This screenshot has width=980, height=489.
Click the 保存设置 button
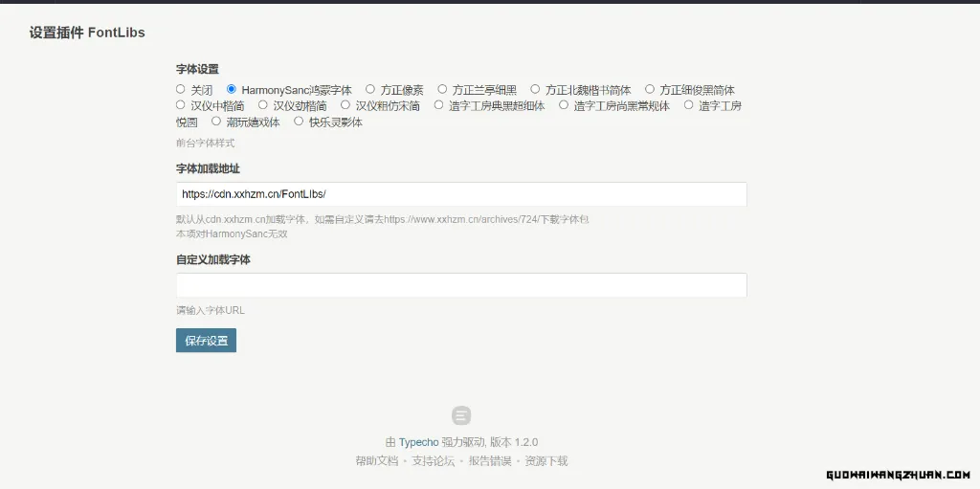coord(207,341)
